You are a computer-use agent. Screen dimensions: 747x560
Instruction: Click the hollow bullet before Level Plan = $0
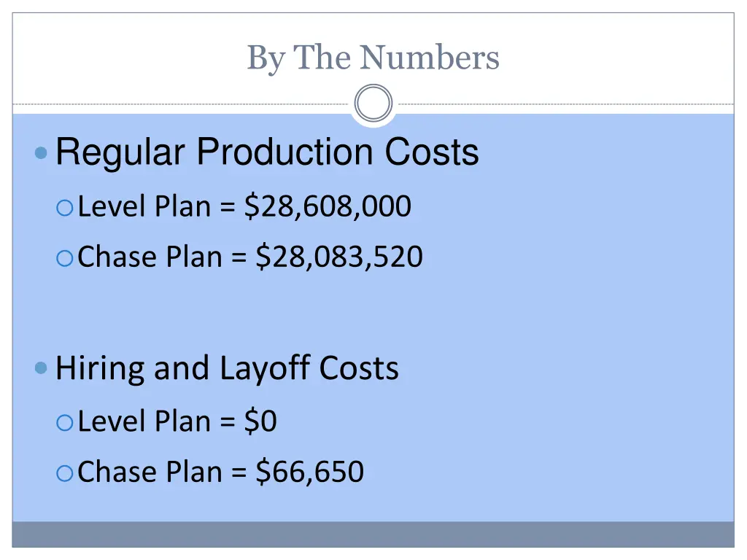click(64, 422)
